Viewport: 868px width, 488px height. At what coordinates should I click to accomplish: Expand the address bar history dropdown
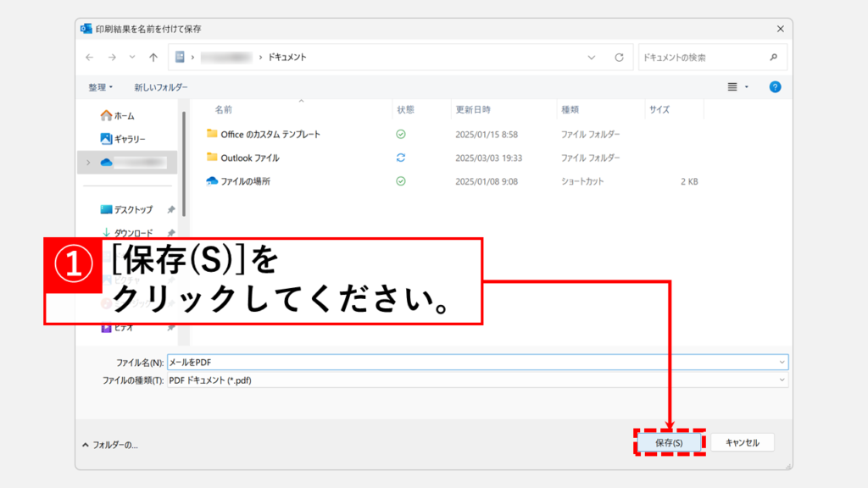tap(591, 57)
